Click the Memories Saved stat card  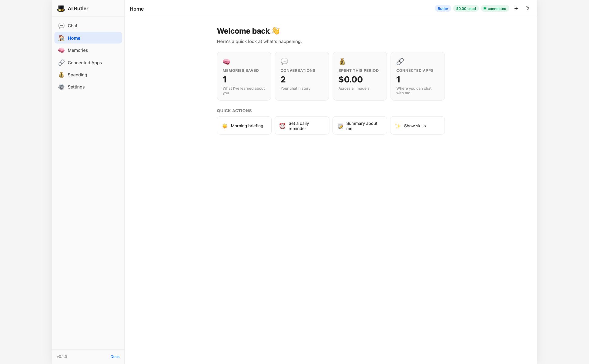pyautogui.click(x=244, y=76)
